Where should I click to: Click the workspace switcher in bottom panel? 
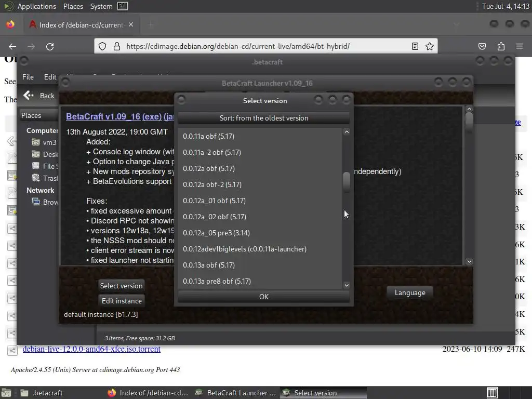(492, 393)
